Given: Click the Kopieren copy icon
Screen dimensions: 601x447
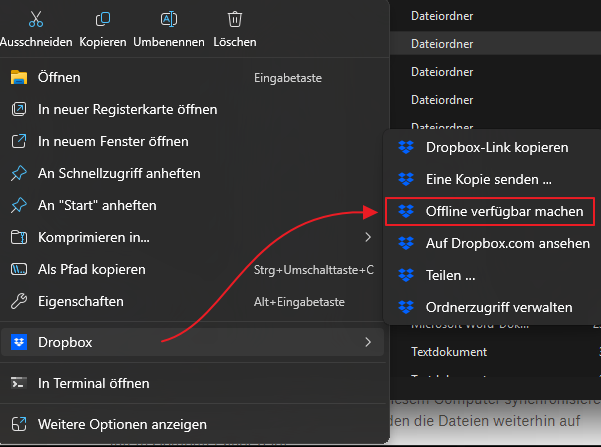Looking at the screenshot, I should pyautogui.click(x=103, y=19).
